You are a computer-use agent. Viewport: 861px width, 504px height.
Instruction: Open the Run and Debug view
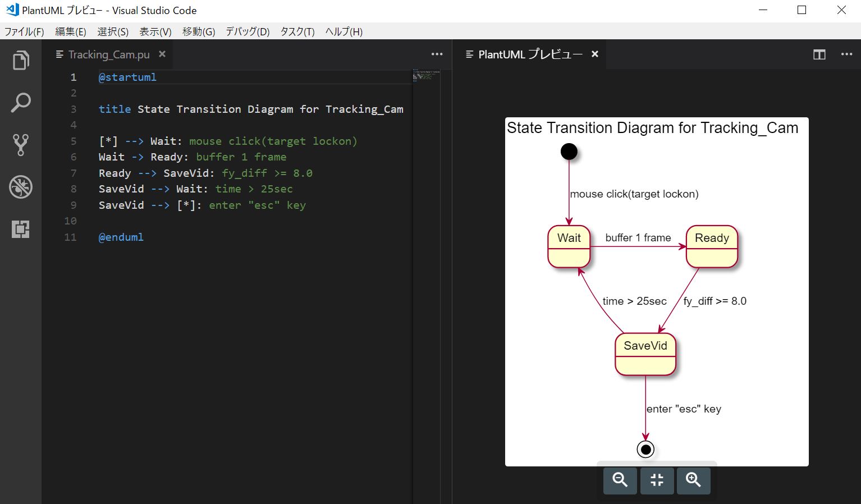pyautogui.click(x=21, y=187)
